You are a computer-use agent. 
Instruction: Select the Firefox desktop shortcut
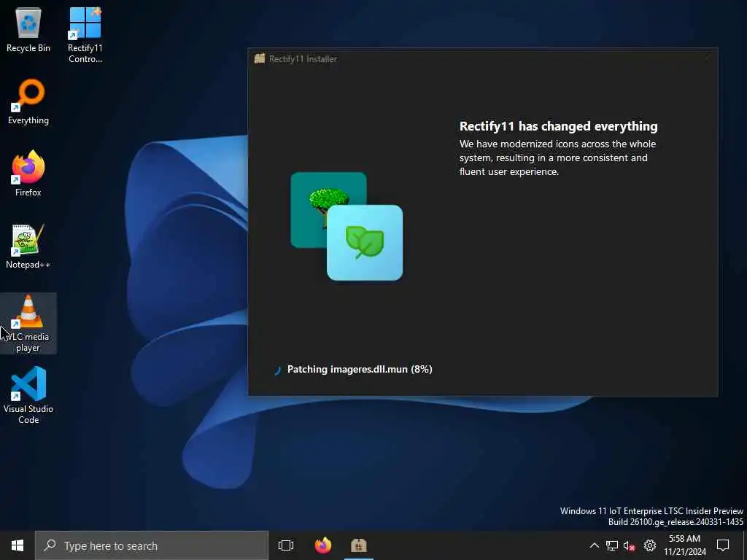28,174
